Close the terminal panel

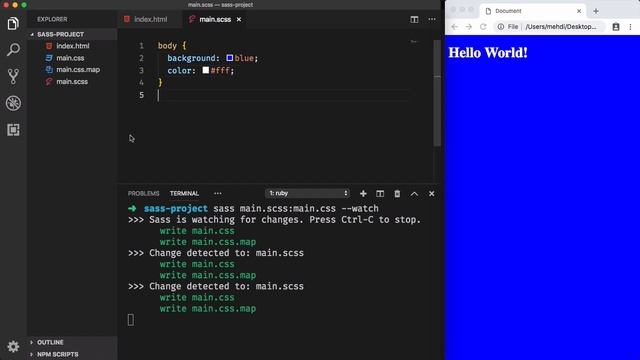pos(431,193)
